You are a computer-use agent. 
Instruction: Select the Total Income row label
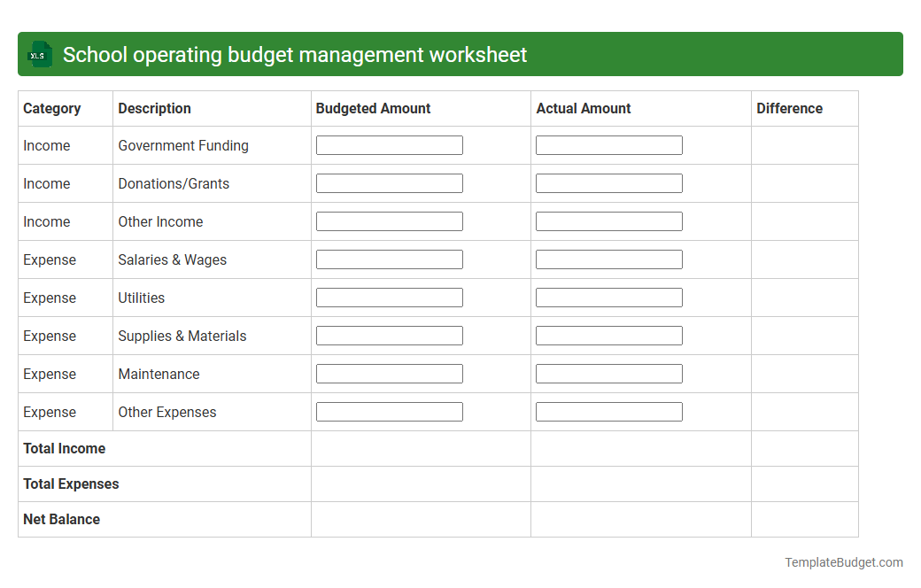(64, 448)
